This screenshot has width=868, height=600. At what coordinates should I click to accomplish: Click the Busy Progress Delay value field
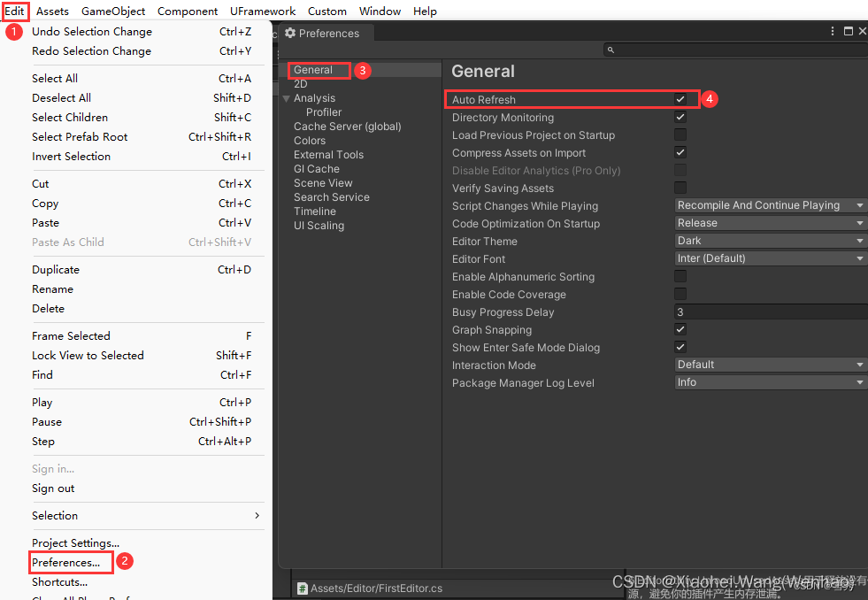click(771, 312)
